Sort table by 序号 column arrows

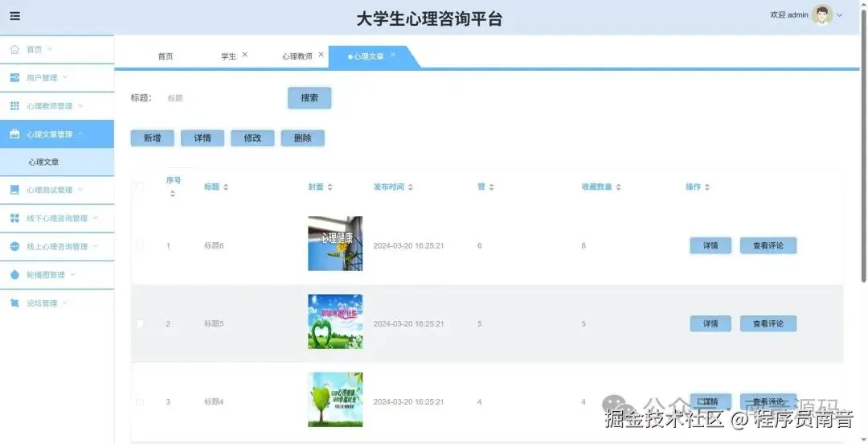(x=173, y=194)
